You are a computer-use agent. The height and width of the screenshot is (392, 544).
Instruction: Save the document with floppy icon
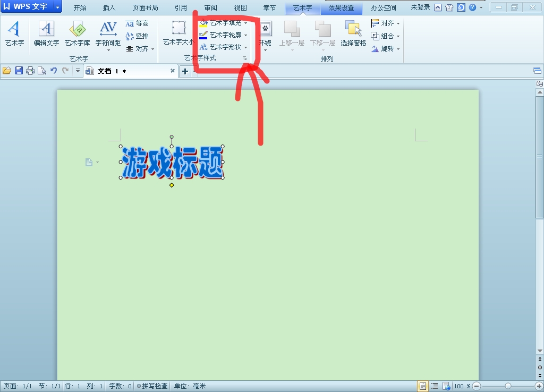click(x=19, y=71)
